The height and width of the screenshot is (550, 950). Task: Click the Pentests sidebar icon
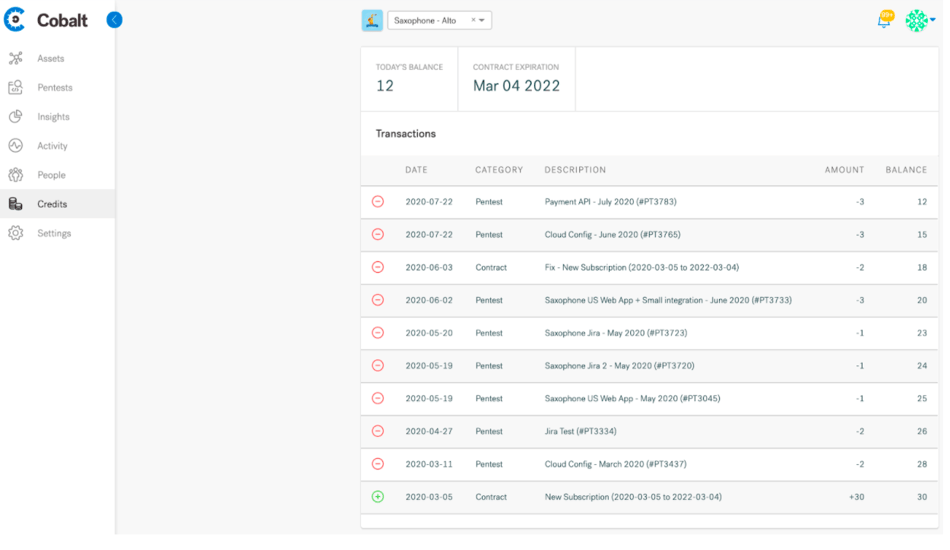pyautogui.click(x=16, y=87)
